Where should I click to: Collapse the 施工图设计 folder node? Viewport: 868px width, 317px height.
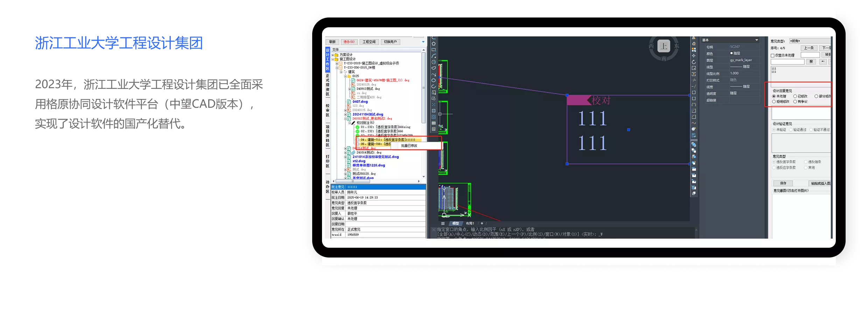(x=332, y=59)
